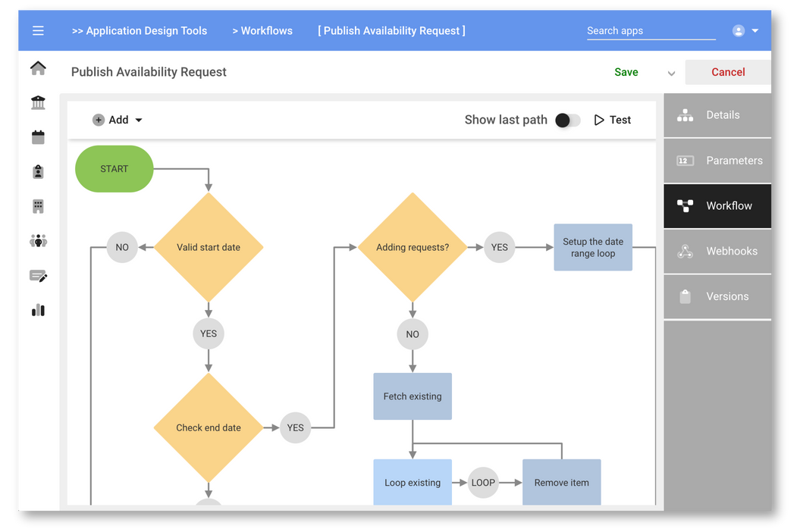Image resolution: width=800 pixels, height=532 pixels.
Task: Open the hamburger navigation menu
Action: [38, 31]
